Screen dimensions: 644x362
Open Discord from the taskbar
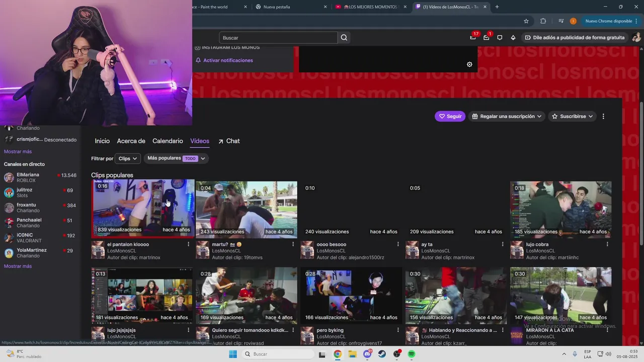[367, 354]
